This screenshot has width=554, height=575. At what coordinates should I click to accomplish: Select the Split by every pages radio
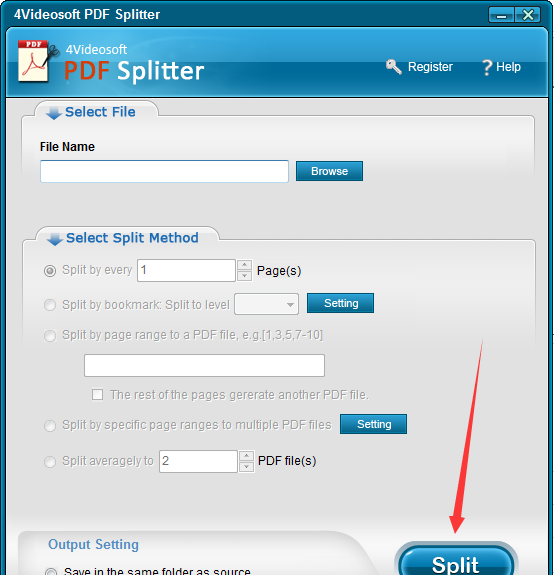50,271
